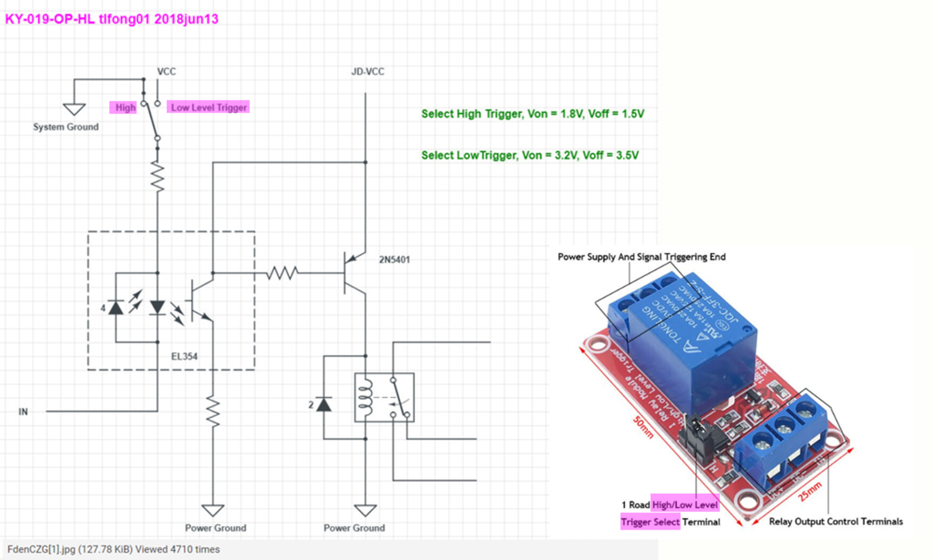Click the highlighted High/Low Level caption
Screen dimensions: 933x560
685,505
